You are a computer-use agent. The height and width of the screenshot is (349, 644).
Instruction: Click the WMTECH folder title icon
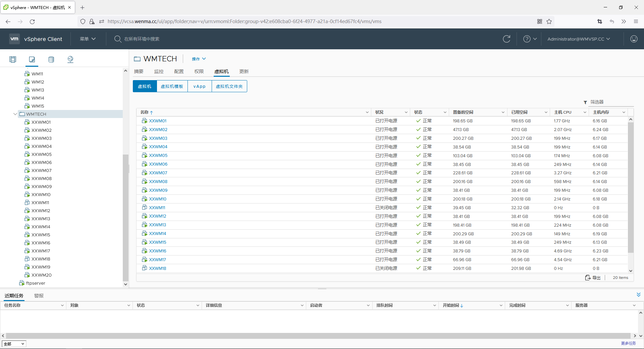(x=137, y=59)
